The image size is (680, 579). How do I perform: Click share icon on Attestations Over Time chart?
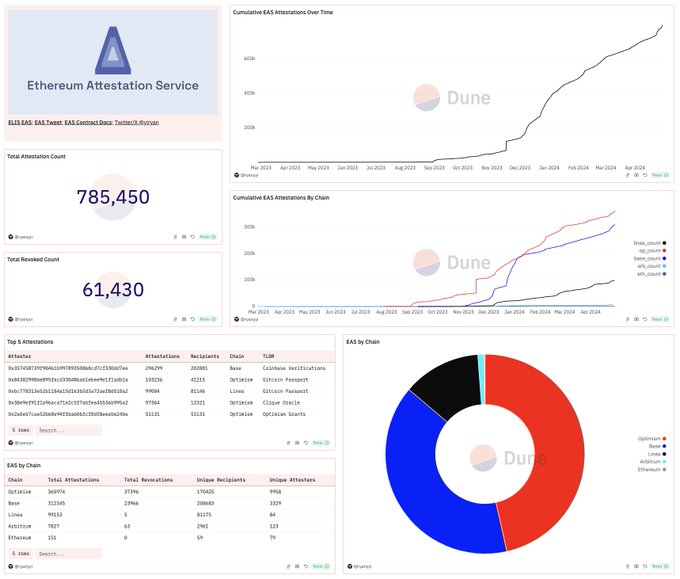(x=628, y=175)
